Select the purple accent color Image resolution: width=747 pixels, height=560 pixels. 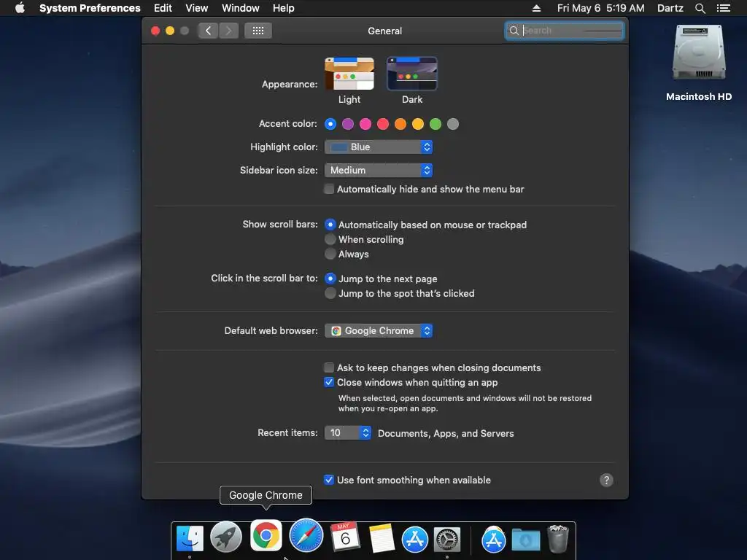(x=348, y=124)
